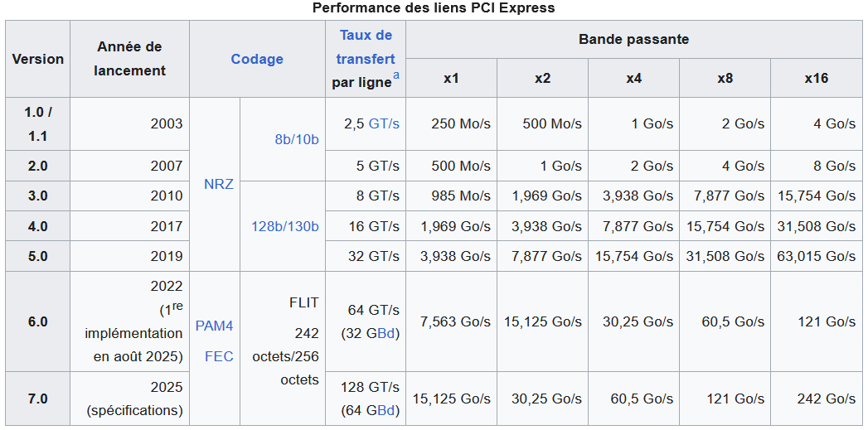Select the version 6.0 row header

(37, 321)
